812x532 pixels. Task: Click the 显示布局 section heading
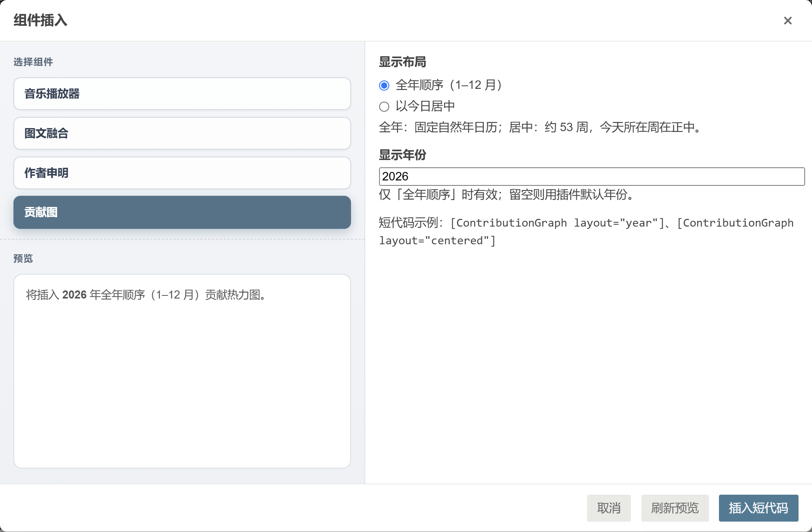[x=403, y=62]
